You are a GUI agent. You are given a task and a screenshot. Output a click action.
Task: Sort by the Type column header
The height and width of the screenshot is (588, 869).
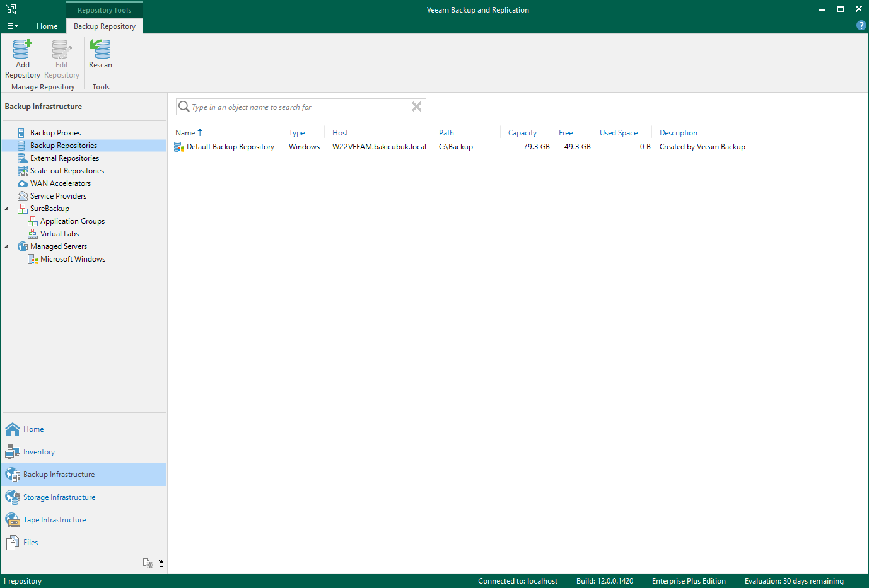pos(296,133)
